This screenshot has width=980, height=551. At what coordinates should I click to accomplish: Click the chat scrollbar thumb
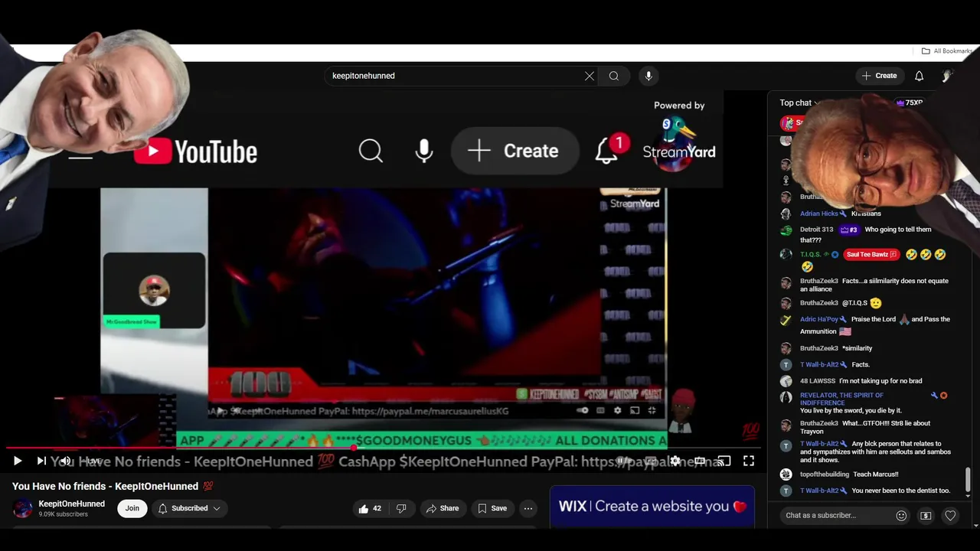pos(968,479)
